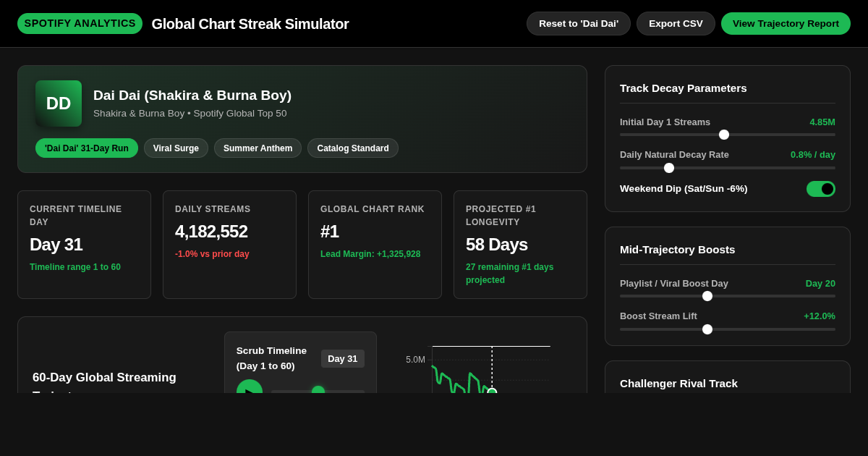
Task: Click the DD album art icon
Action: click(x=59, y=104)
